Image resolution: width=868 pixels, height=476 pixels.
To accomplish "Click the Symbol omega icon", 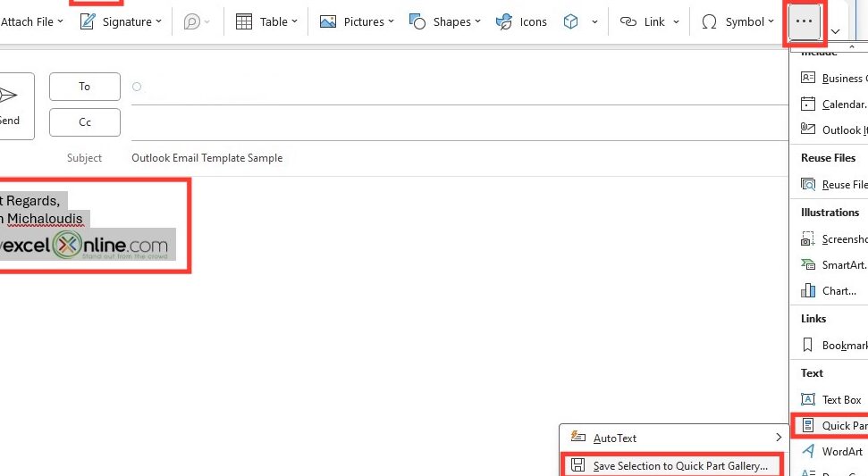I will click(x=709, y=21).
